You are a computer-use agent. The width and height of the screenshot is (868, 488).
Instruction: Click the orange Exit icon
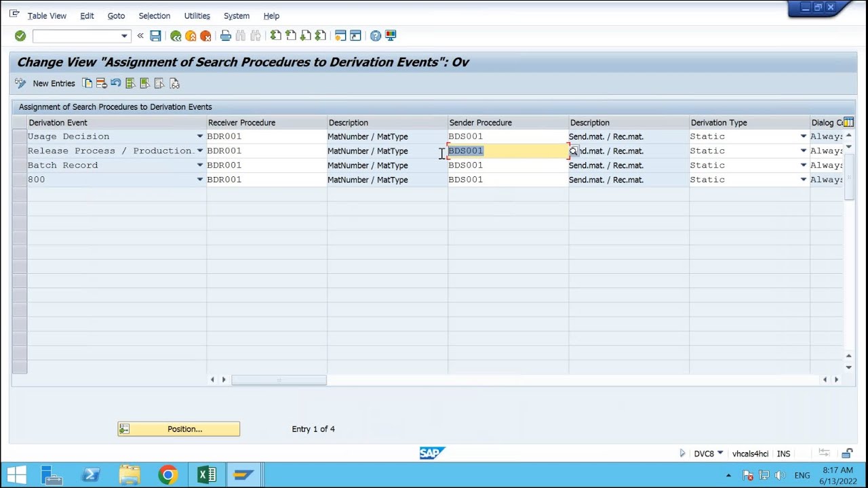coord(191,36)
